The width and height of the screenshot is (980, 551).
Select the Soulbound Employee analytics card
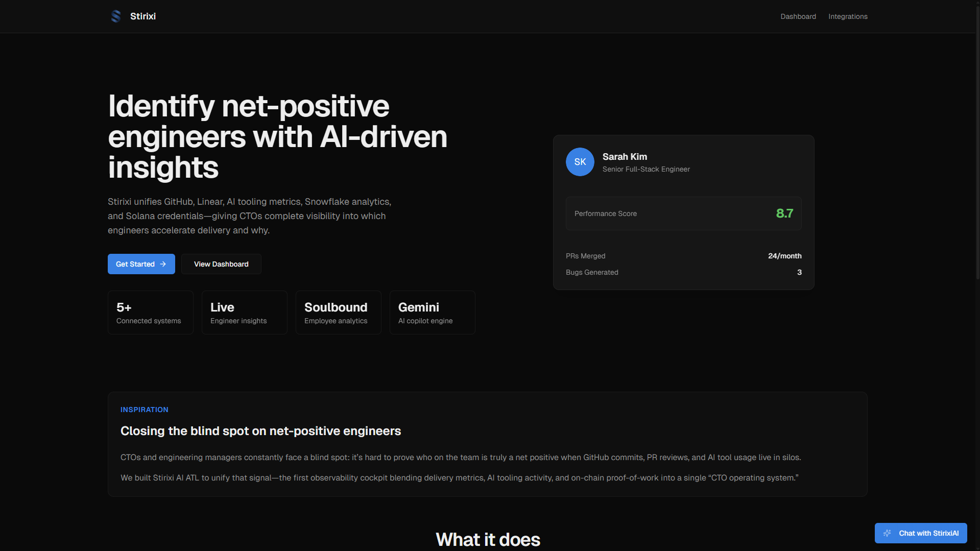[339, 313]
